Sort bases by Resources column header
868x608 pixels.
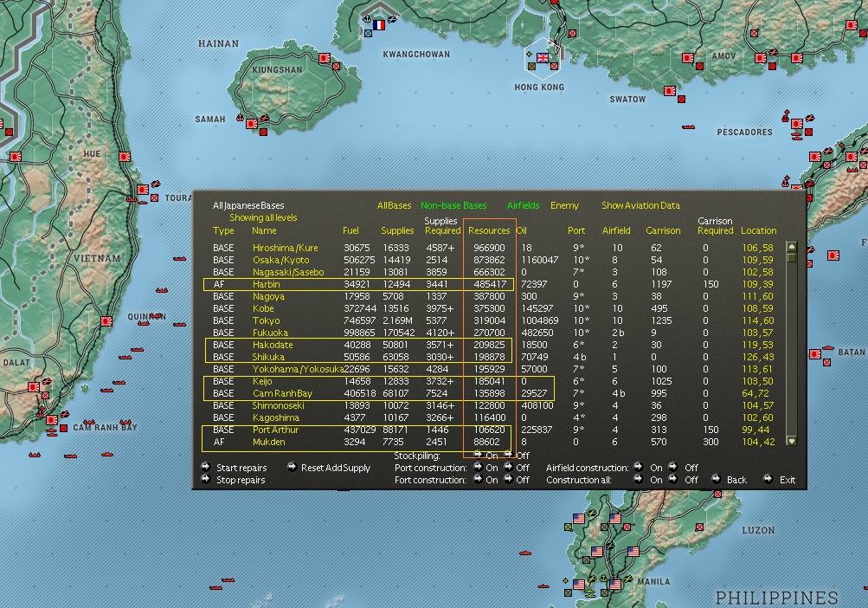tap(489, 231)
